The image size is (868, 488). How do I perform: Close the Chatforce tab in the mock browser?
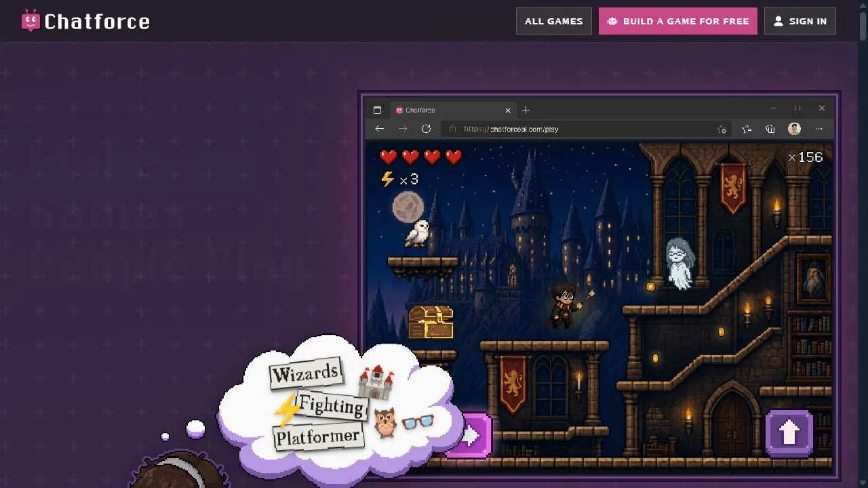(x=508, y=110)
